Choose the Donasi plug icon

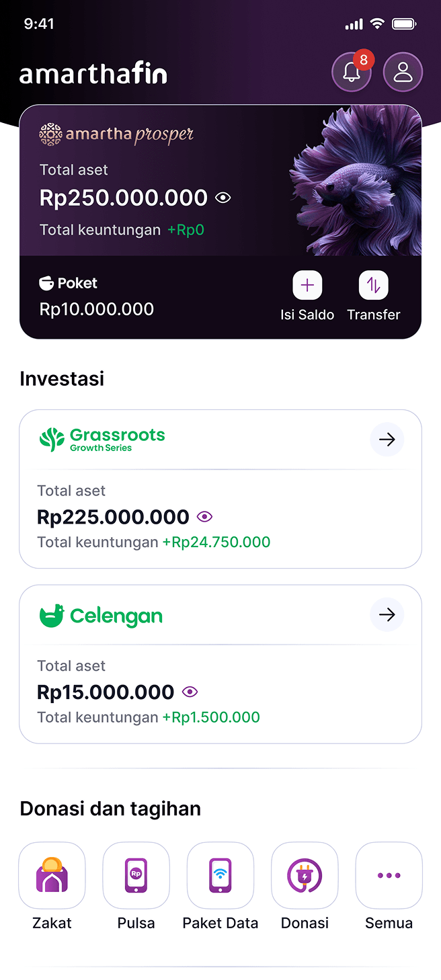pos(305,875)
